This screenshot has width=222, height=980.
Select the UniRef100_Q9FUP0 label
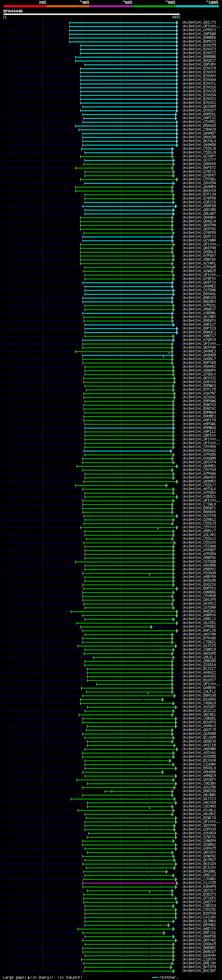coord(199,65)
